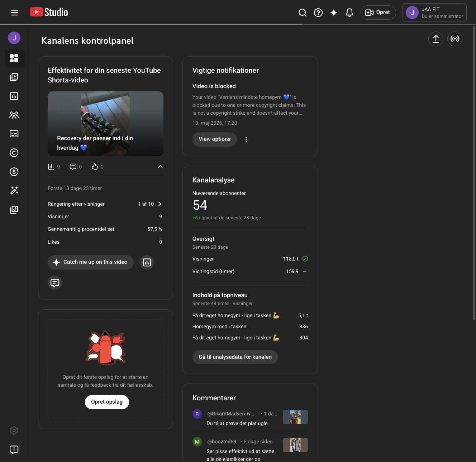The height and width of the screenshot is (462, 476).
Task: Open the Customization magic wand icon in the sidebar
Action: click(14, 191)
